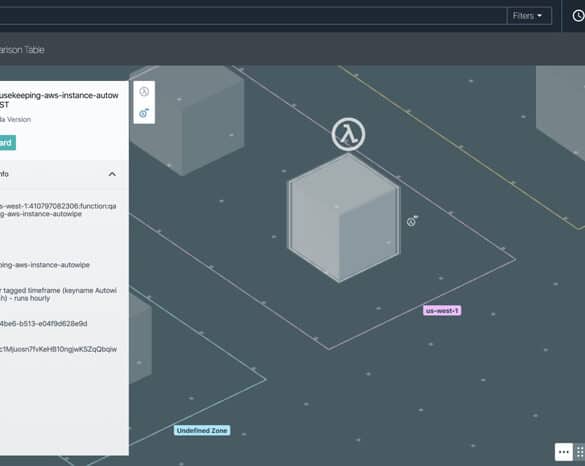
Task: Open the three-dots options button
Action: (x=564, y=452)
